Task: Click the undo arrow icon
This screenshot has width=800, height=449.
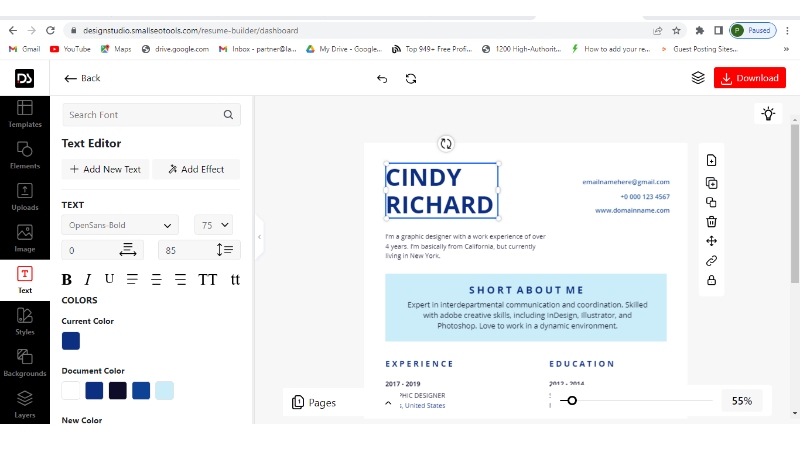Action: point(382,78)
